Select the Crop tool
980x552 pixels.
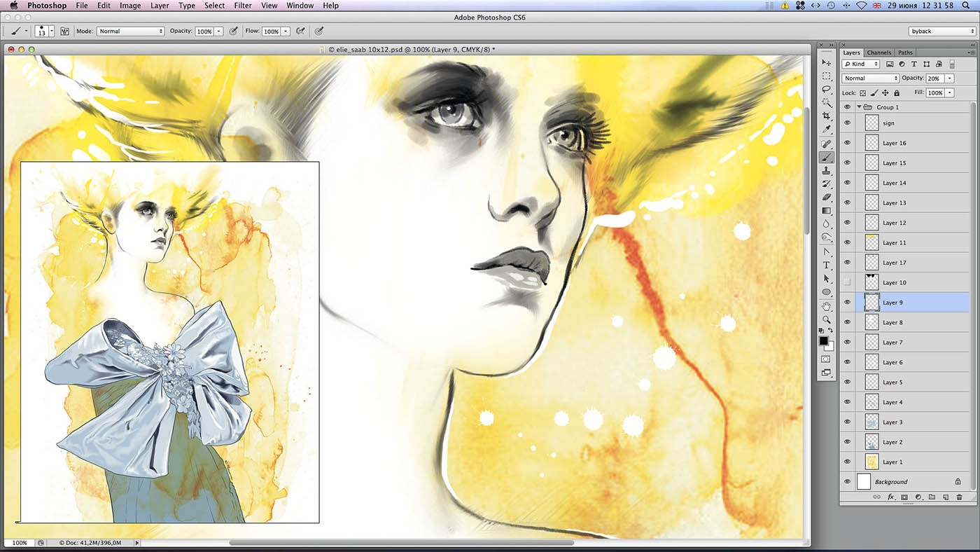pyautogui.click(x=827, y=116)
